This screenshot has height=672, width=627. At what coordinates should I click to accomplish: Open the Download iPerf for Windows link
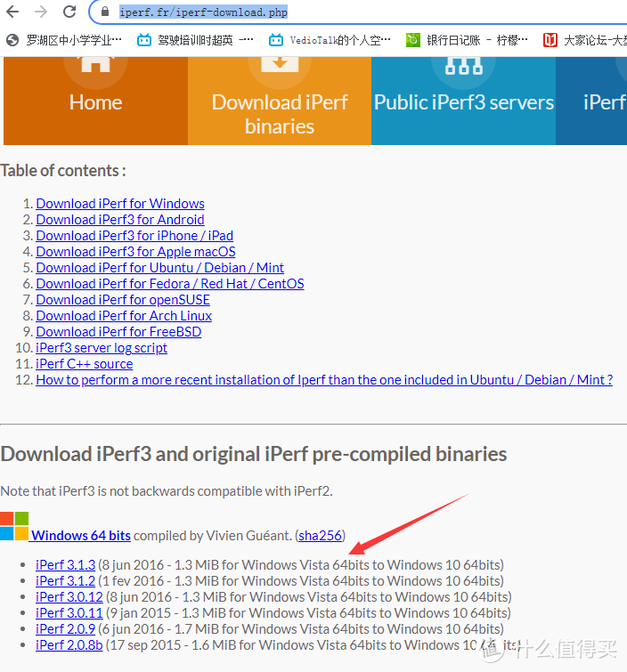click(x=120, y=204)
